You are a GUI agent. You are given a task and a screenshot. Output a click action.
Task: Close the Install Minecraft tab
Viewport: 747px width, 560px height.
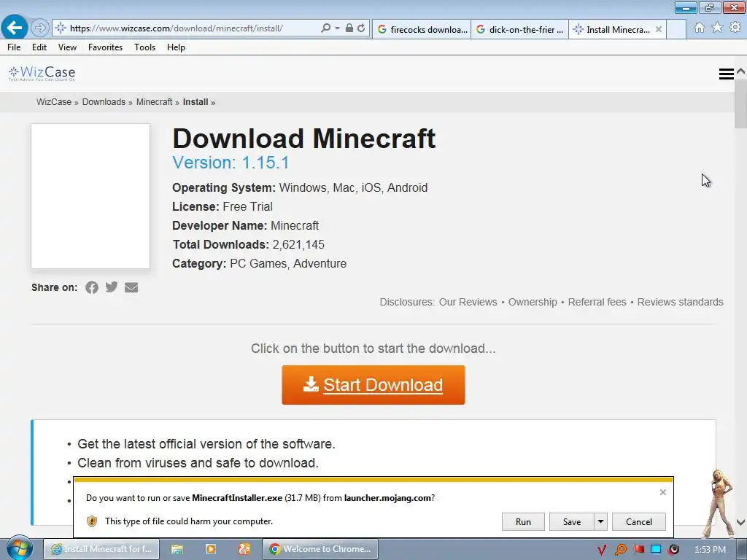click(x=659, y=29)
